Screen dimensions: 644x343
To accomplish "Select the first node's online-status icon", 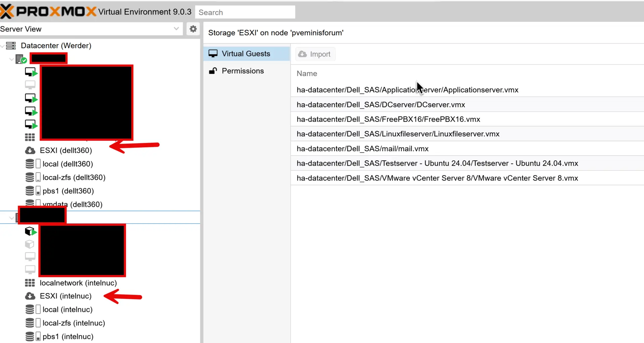I will coord(21,59).
